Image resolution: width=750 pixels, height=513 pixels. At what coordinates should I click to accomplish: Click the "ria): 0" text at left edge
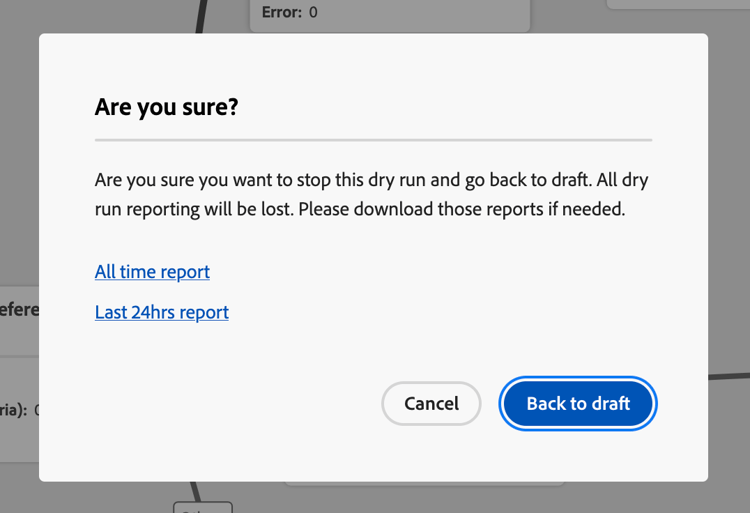[x=19, y=409]
